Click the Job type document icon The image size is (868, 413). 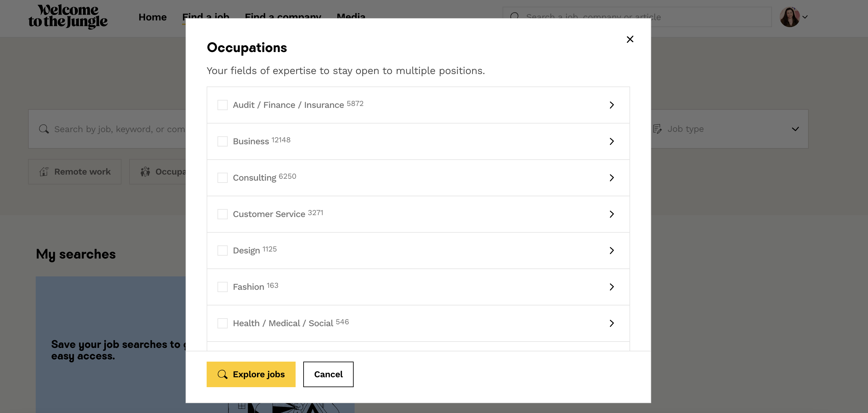coord(657,129)
